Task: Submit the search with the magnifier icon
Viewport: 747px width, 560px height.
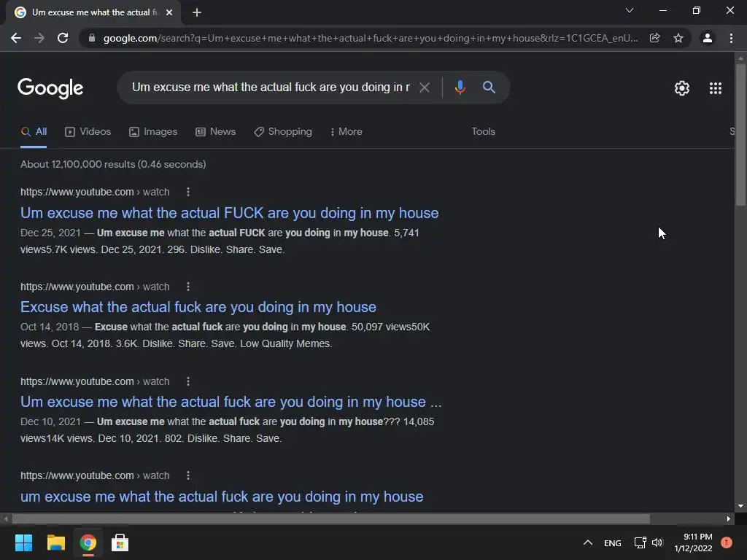Action: [489, 87]
